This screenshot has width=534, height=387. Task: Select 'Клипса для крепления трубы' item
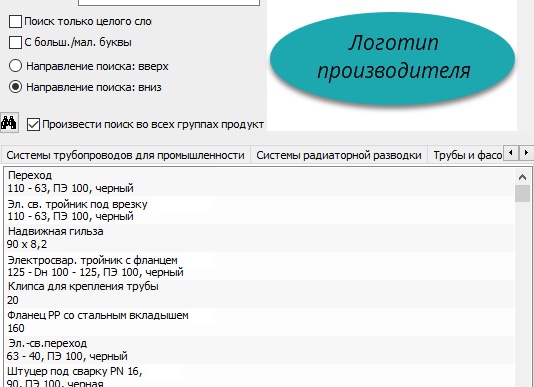tap(260, 294)
